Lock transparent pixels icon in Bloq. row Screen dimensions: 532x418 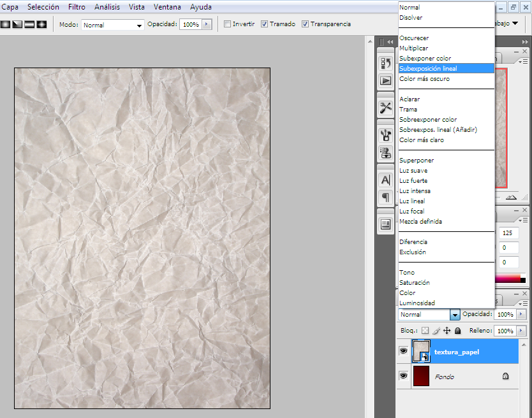425,331
